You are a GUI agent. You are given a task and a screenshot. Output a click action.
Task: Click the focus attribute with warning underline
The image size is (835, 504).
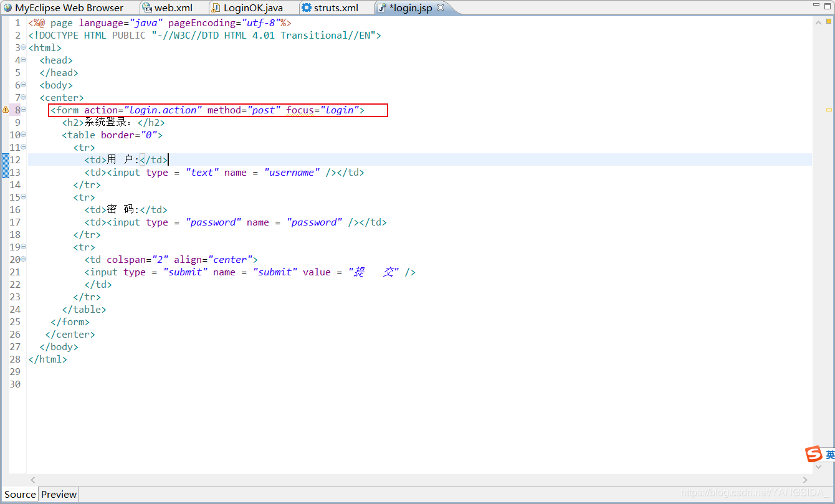(x=300, y=110)
